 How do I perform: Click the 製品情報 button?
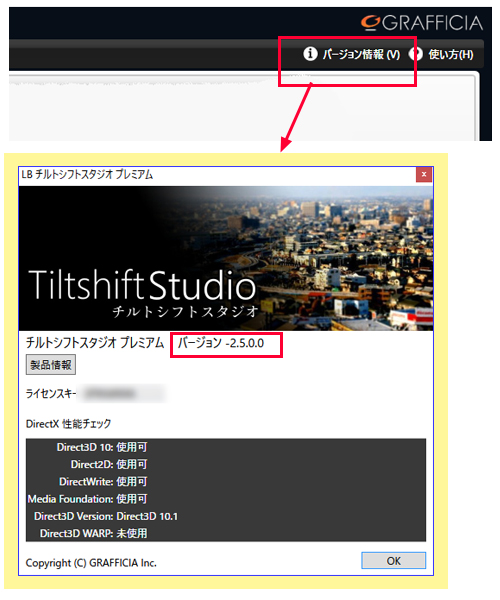click(51, 365)
